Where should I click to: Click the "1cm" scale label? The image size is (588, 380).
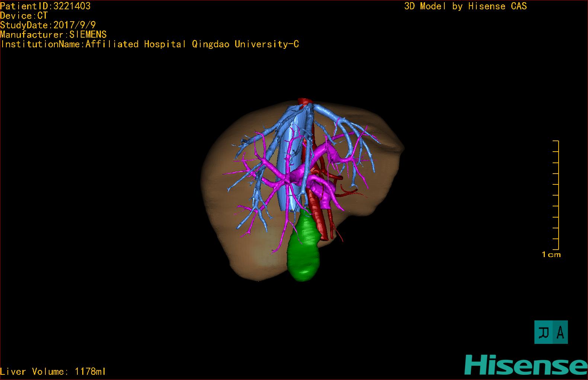point(551,255)
